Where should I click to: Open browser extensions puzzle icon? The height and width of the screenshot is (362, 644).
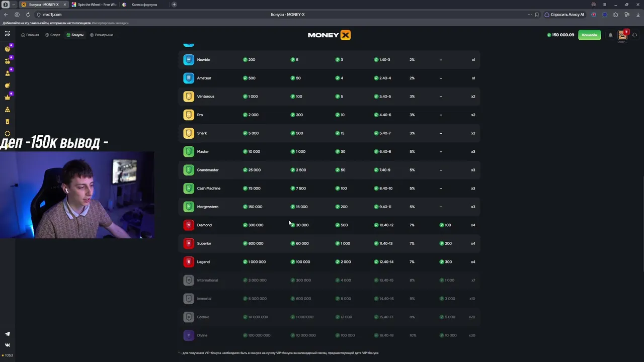(616, 15)
